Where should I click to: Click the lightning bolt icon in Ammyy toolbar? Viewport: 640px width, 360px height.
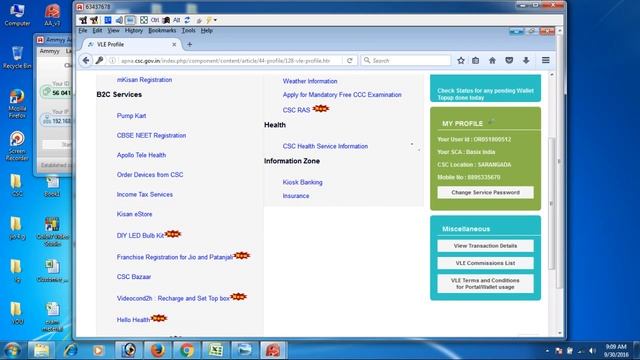click(209, 20)
